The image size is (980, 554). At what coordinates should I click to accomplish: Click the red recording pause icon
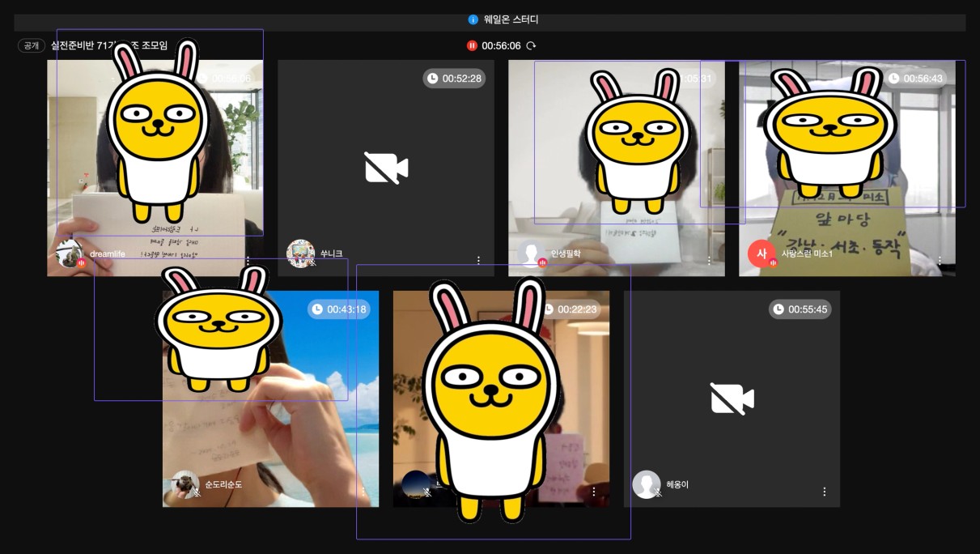point(472,46)
